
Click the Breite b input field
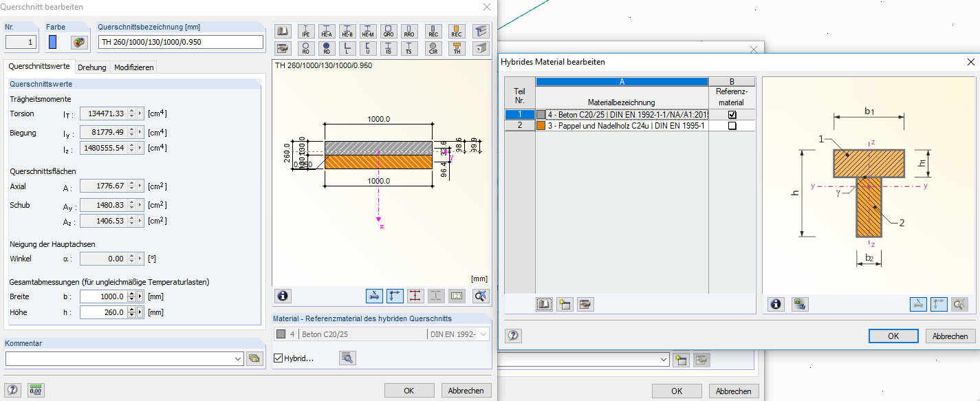coord(102,296)
